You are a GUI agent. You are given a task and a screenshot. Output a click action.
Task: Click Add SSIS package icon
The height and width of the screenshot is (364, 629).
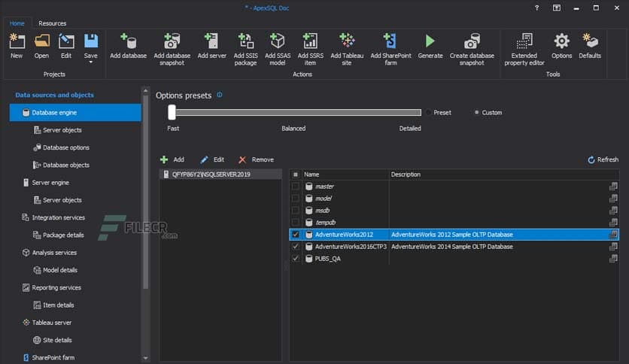[x=245, y=50]
